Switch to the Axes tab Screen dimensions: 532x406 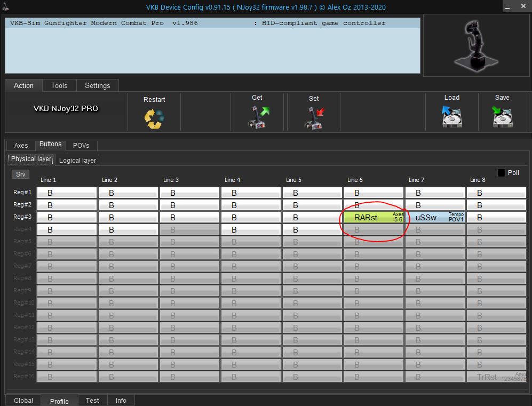coord(21,146)
